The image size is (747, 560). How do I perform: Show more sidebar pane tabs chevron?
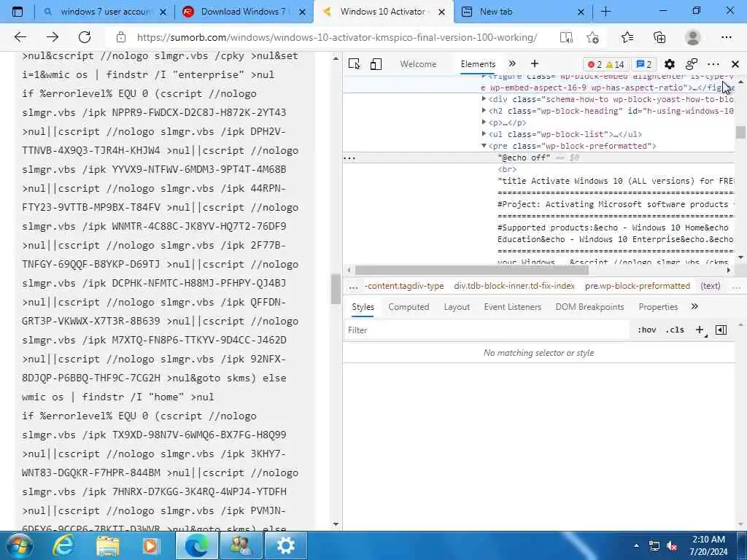coord(694,307)
